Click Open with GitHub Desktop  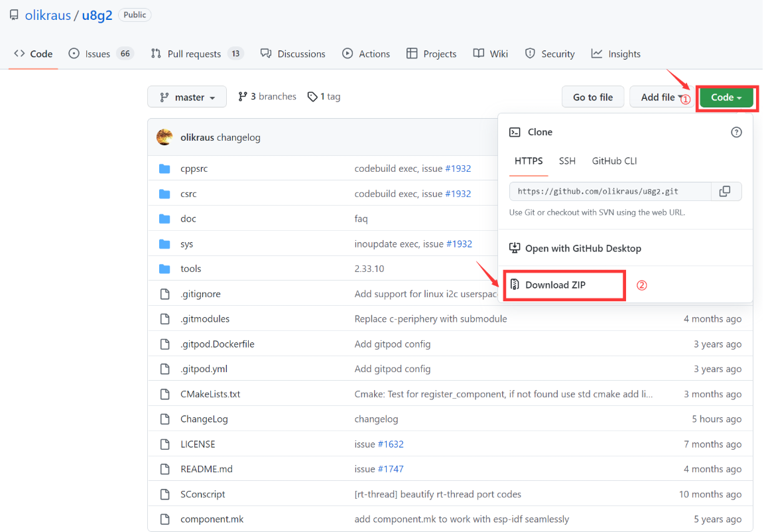576,248
